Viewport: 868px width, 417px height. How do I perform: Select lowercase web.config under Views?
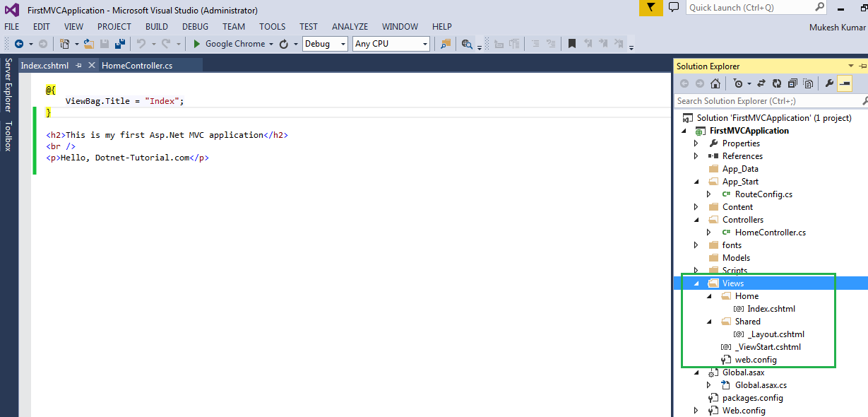(756, 360)
